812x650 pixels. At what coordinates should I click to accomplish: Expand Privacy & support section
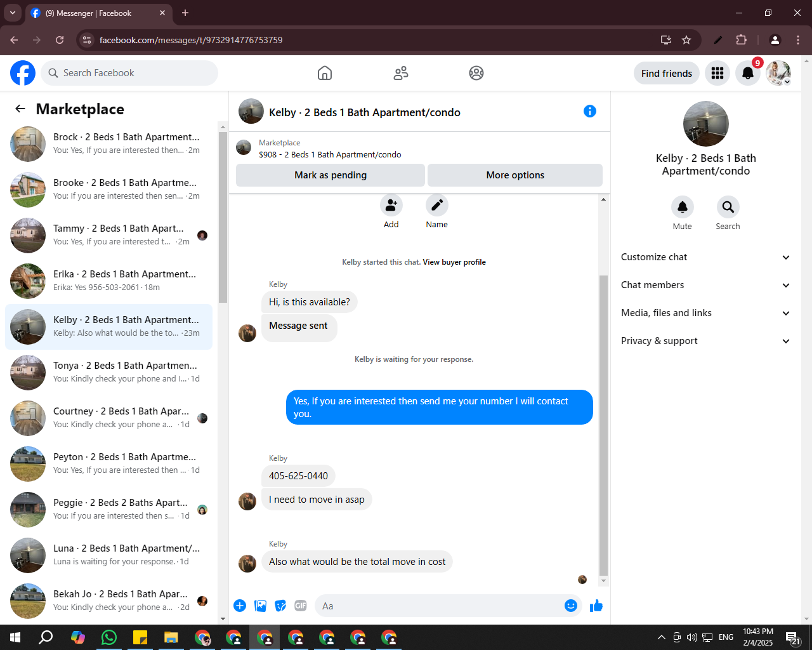[x=705, y=341]
